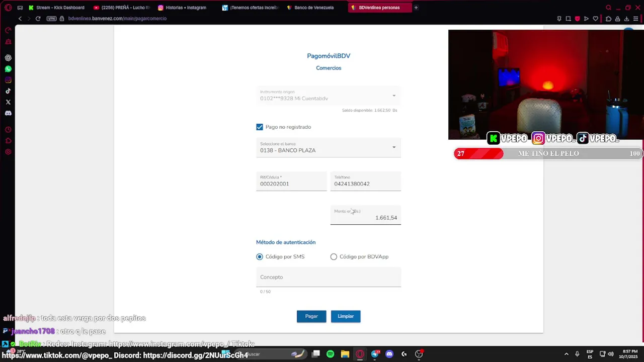Expand the Instrumento origen account dropdown
This screenshot has width=644, height=362.
click(x=329, y=96)
